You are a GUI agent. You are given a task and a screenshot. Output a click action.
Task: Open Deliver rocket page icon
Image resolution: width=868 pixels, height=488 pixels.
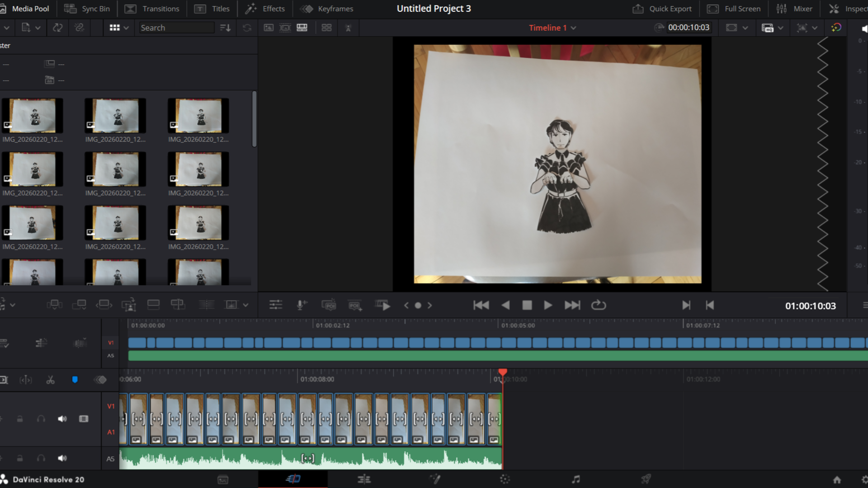(646, 479)
